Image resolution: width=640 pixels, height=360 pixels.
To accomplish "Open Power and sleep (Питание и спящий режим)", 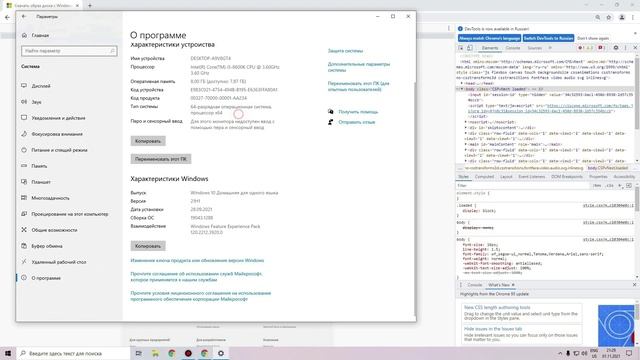I will click(x=59, y=150).
